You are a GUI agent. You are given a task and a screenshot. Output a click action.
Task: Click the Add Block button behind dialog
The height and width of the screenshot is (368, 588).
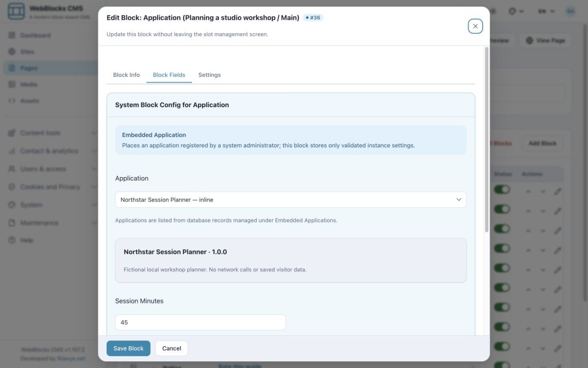543,144
